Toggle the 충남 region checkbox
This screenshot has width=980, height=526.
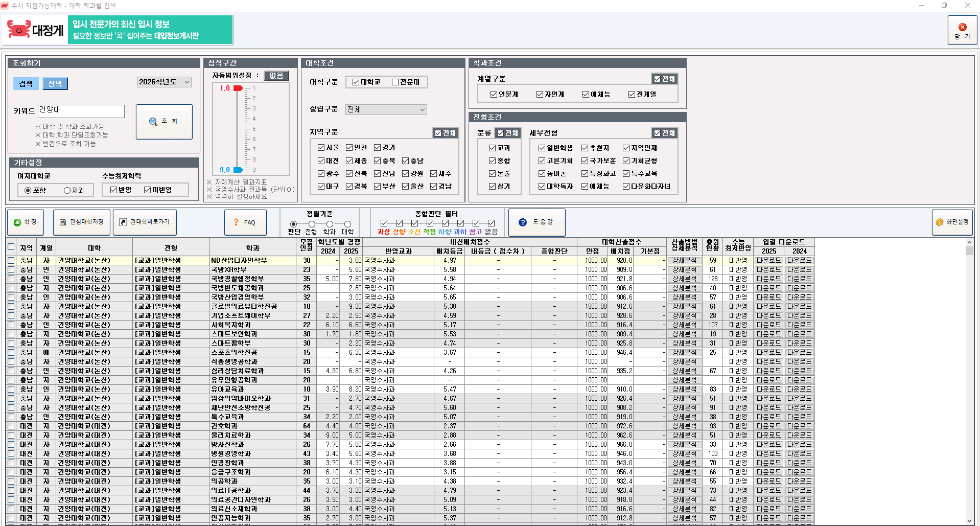[405, 161]
